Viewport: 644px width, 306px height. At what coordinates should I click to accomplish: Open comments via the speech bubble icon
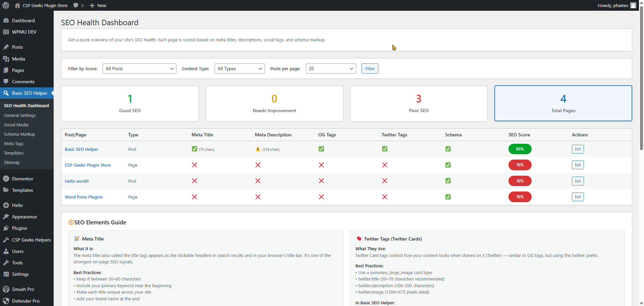pyautogui.click(x=75, y=5)
